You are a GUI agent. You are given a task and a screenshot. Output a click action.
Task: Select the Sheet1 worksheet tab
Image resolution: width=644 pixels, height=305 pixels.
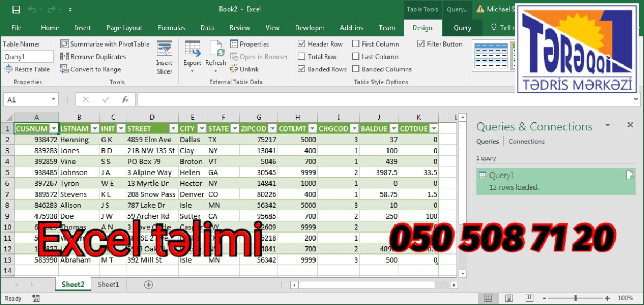click(108, 285)
